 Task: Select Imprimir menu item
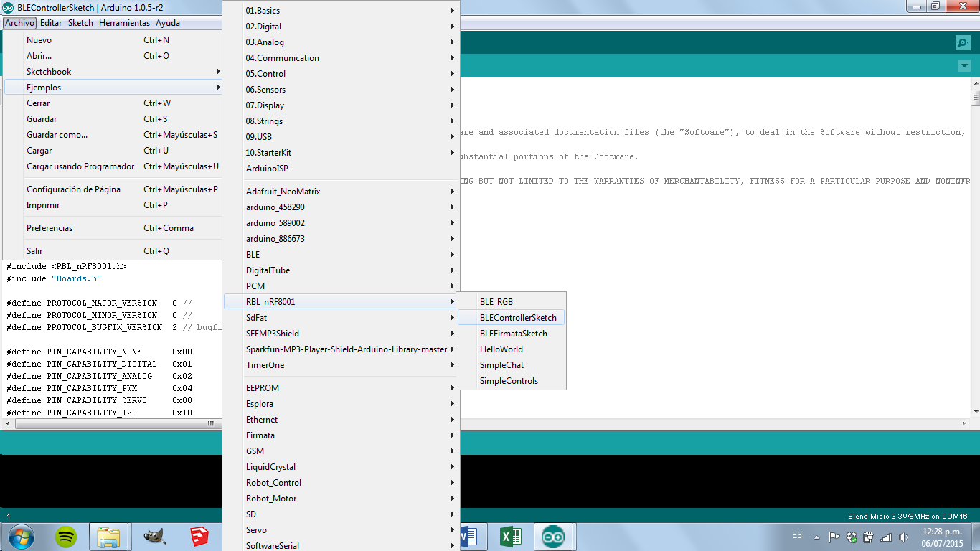pyautogui.click(x=113, y=205)
